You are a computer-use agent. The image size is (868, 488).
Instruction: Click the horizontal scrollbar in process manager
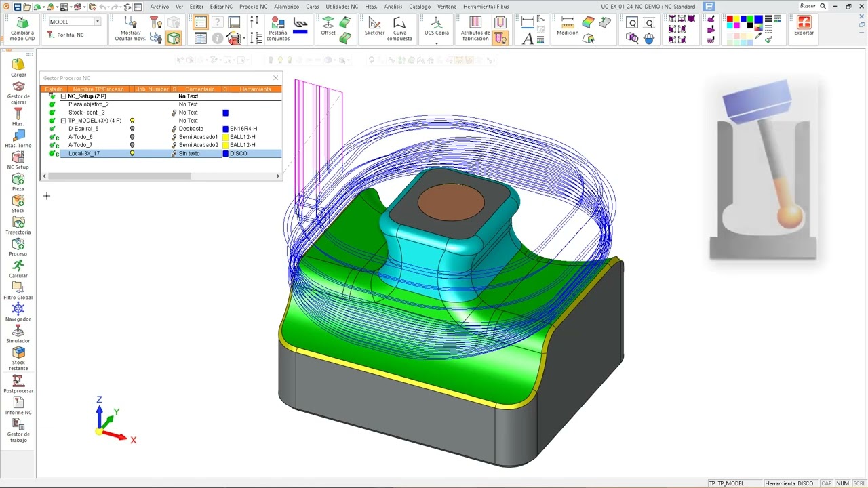(x=119, y=176)
